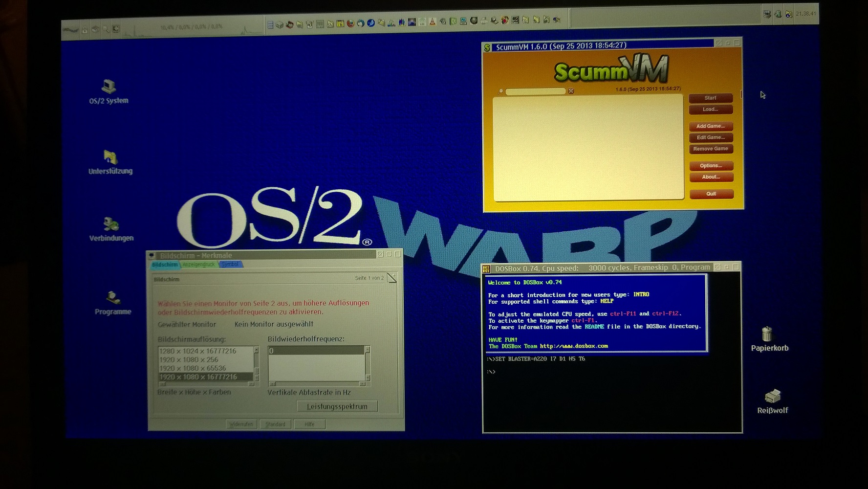Open the drawer list icon at the launcher start

point(271,25)
